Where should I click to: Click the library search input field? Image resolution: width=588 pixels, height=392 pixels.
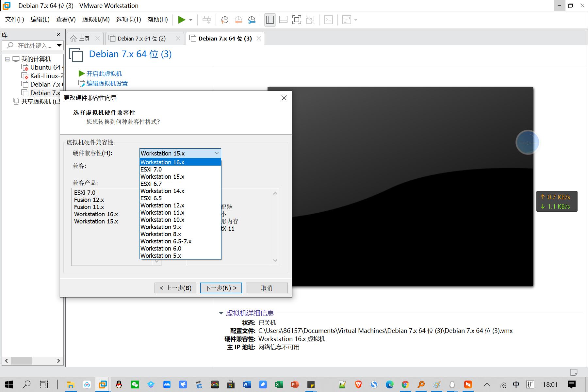click(x=29, y=45)
